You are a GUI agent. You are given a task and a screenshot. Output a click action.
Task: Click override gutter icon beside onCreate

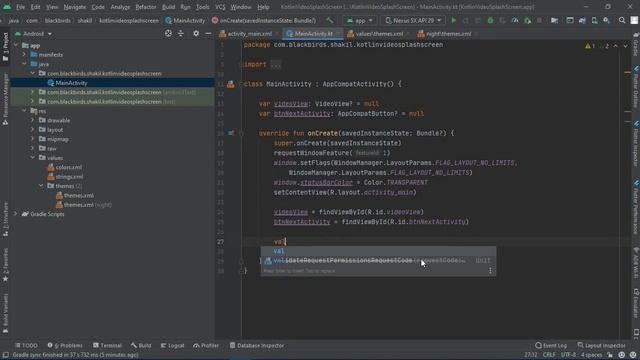tap(231, 133)
